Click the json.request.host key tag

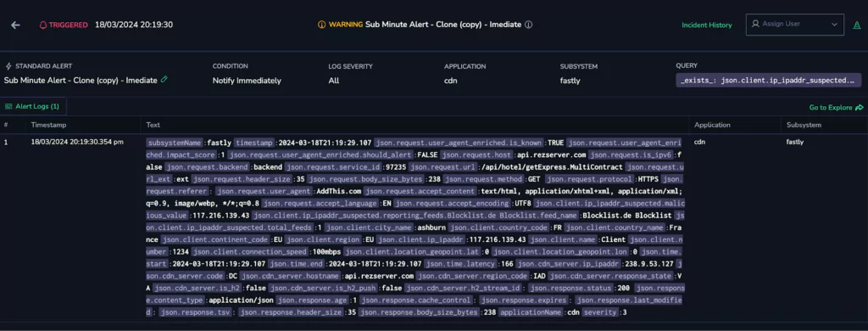click(x=477, y=154)
